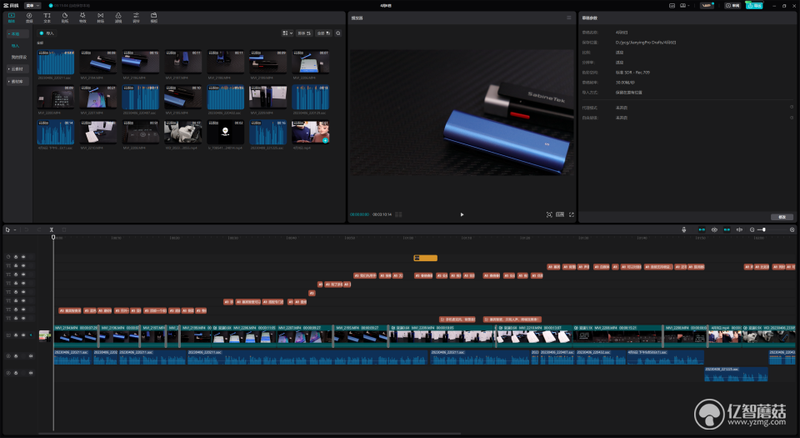Select the MVI_2194.MP4 clip thumbnail in media bin
This screenshot has width=800, height=438.
(98, 62)
